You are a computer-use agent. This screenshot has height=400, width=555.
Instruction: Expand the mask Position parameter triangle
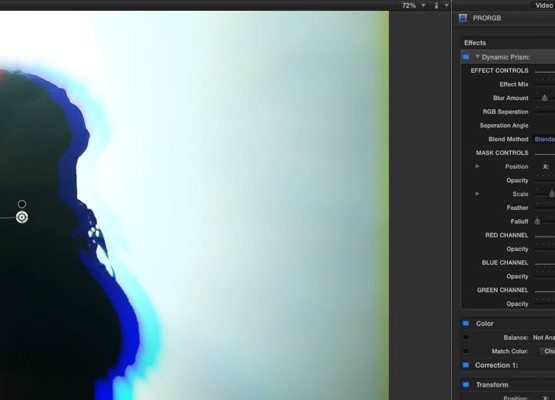477,166
